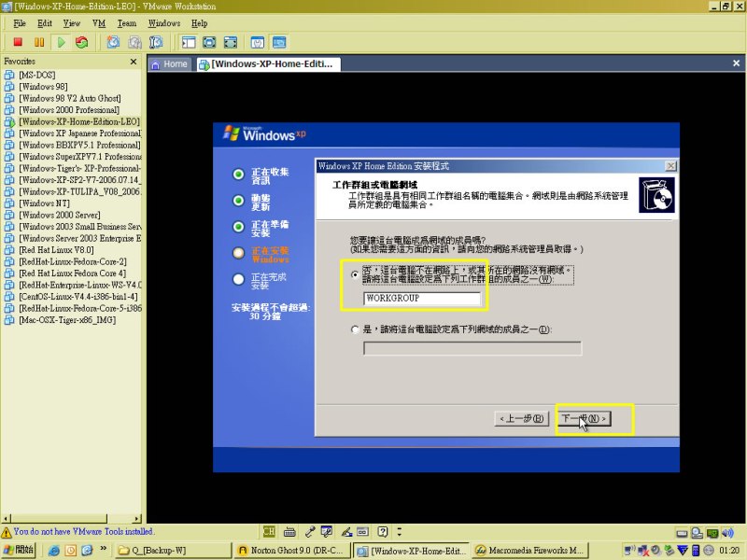Open Macromedia Fireworks taskbar button
The width and height of the screenshot is (747, 560).
tap(530, 551)
